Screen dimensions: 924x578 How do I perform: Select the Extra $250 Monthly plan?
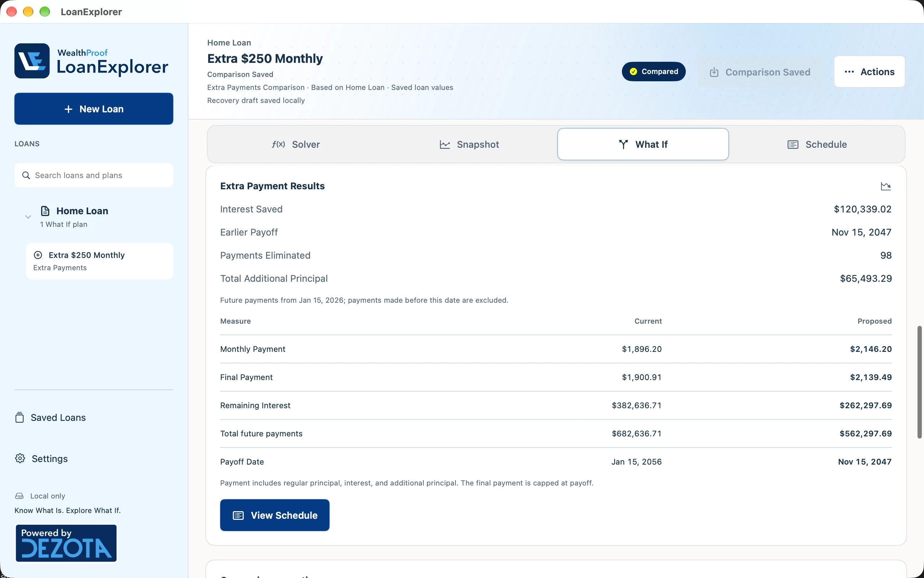tap(99, 261)
